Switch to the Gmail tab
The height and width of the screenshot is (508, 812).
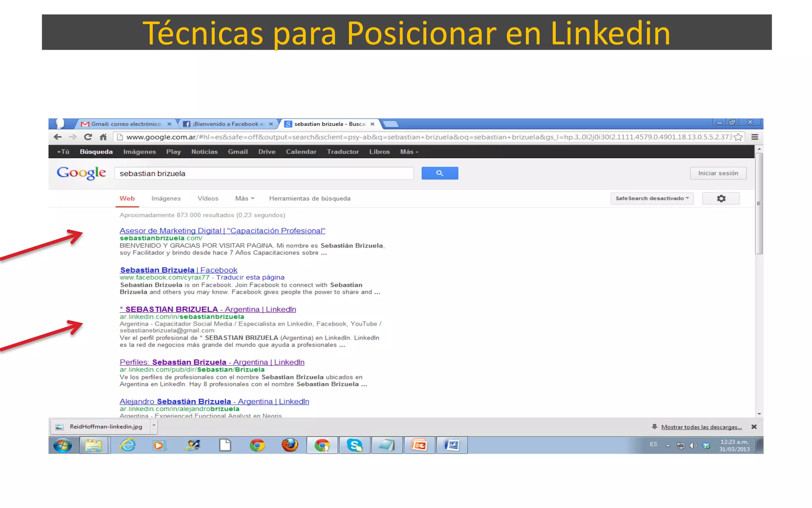126,124
